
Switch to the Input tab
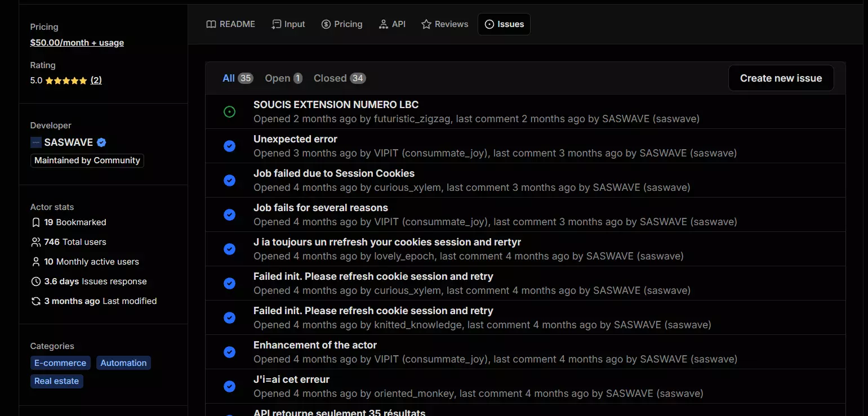click(288, 24)
